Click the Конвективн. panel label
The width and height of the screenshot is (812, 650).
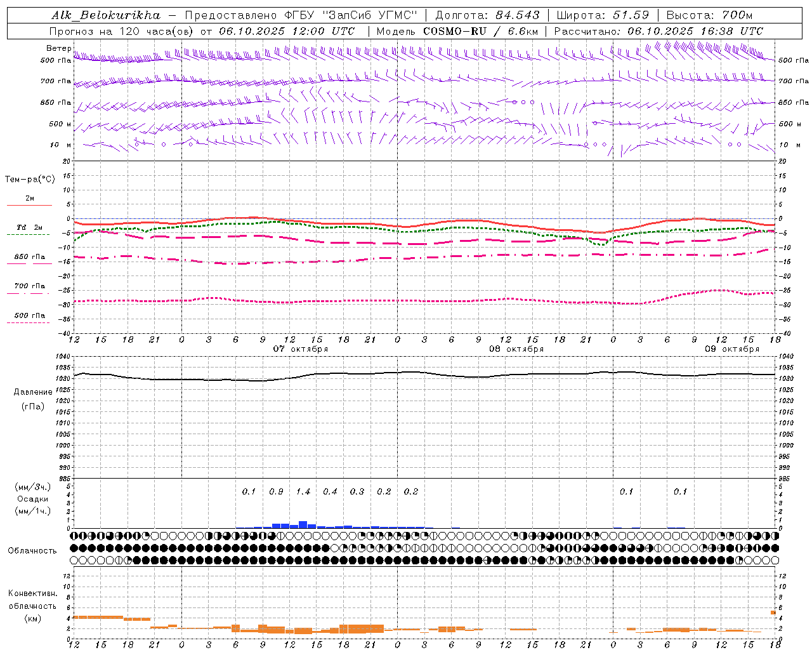pos(32,594)
